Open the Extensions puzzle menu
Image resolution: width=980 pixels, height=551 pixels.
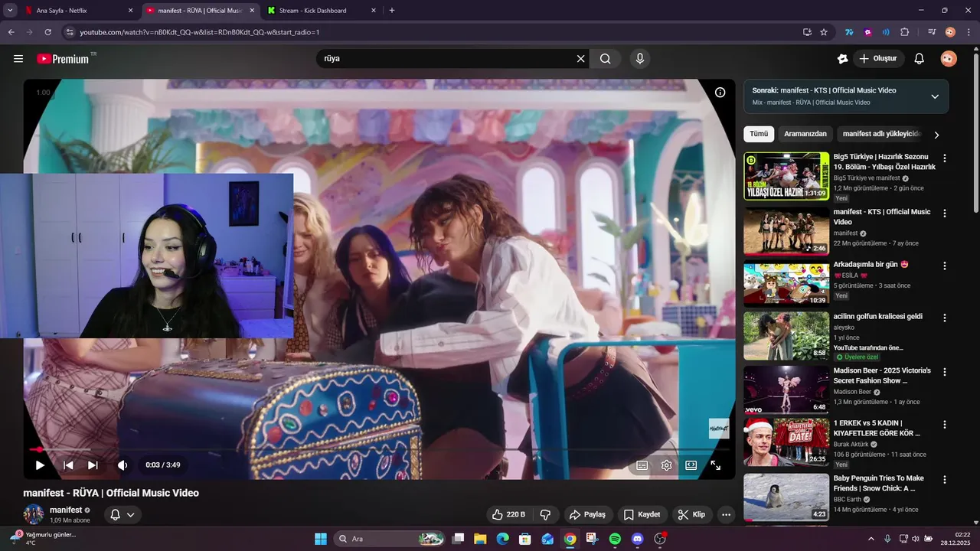tap(904, 32)
